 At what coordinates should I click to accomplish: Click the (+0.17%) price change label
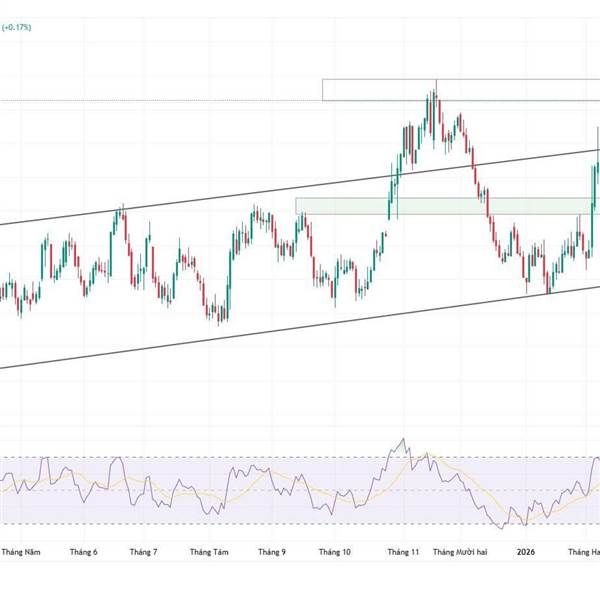[16, 27]
